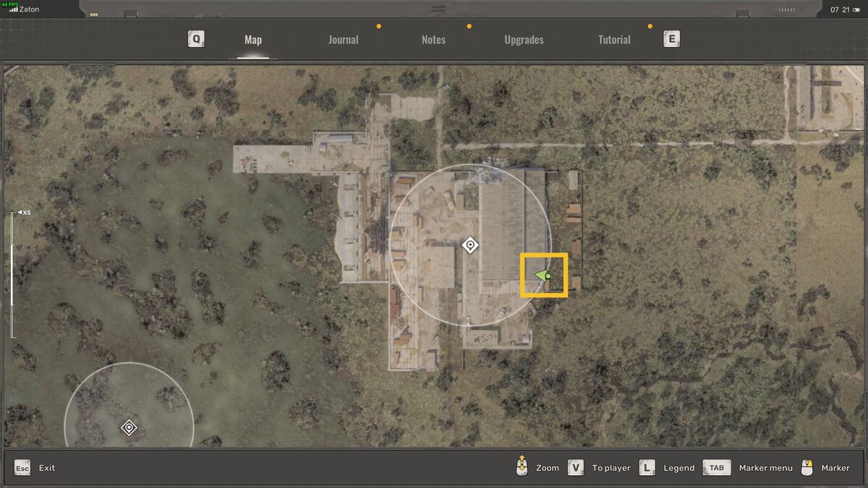Click the E key next-tab icon
The image size is (868, 488).
[x=671, y=39]
